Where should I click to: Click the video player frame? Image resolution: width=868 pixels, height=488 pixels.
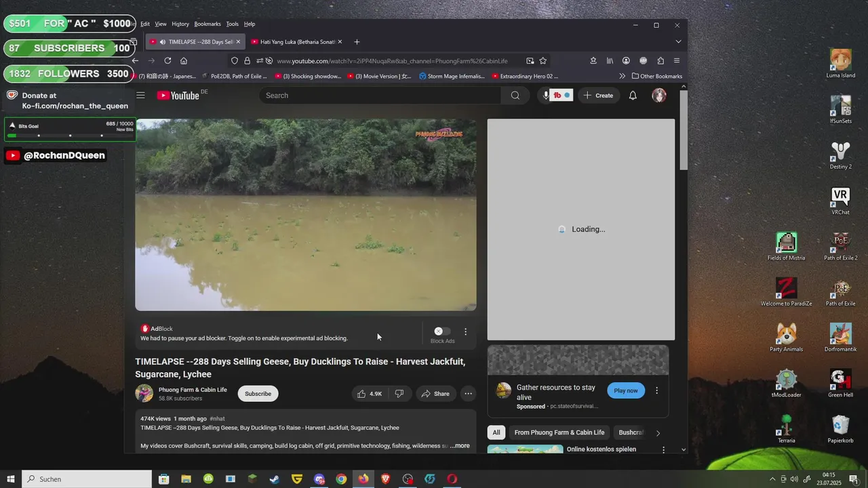[305, 215]
